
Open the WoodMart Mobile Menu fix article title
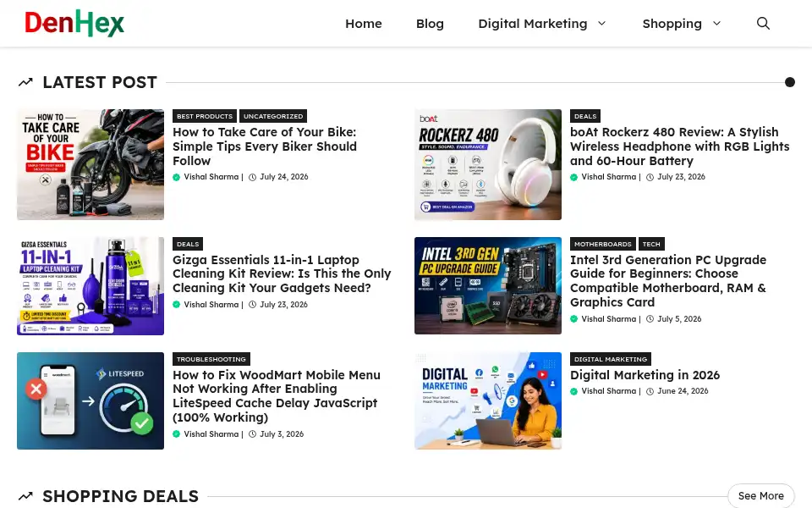click(277, 396)
